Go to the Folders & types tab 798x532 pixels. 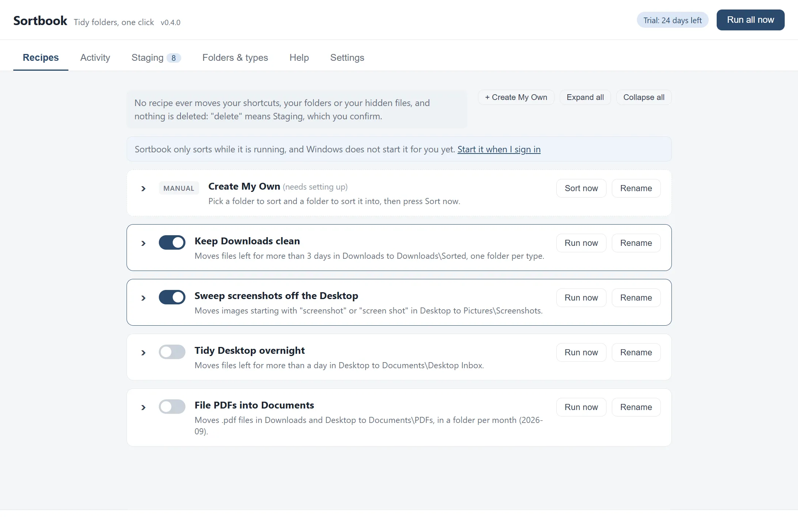click(235, 57)
